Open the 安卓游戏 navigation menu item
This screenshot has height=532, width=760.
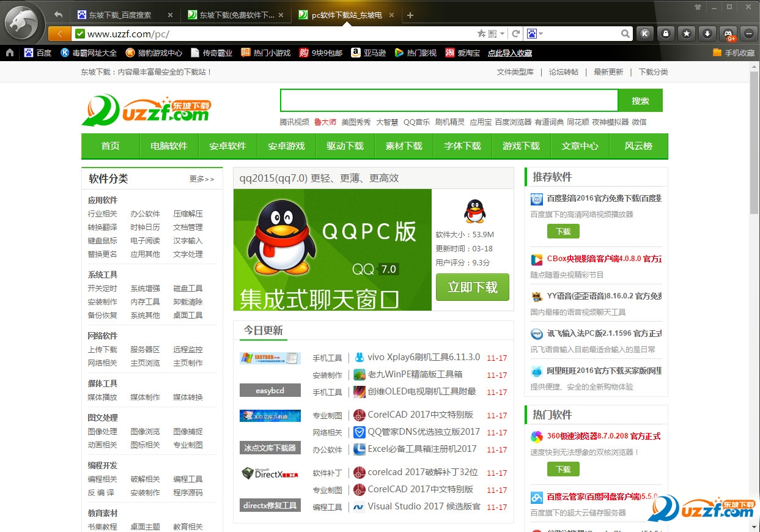pyautogui.click(x=286, y=146)
